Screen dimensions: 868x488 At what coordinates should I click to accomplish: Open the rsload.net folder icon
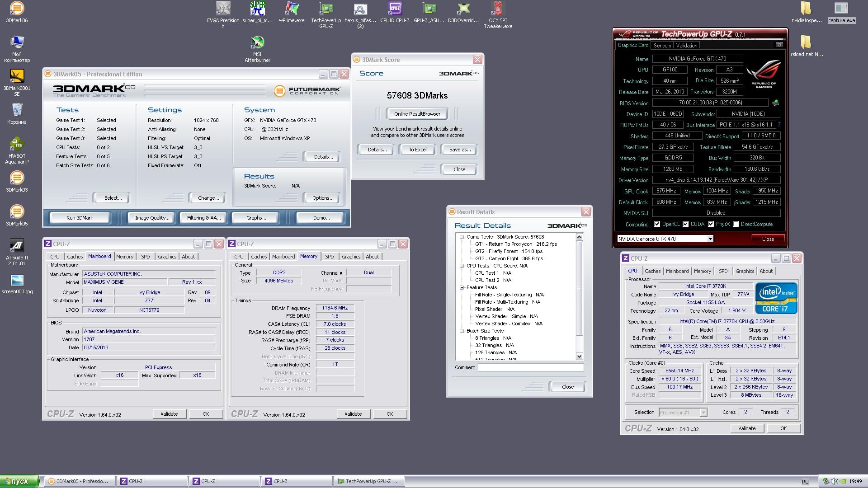806,46
